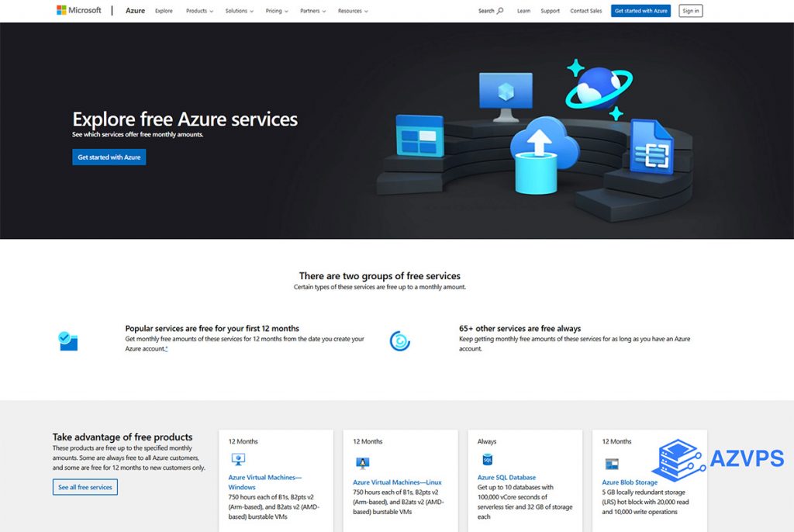Go to the Learn menu item
This screenshot has height=532, width=794.
pos(523,12)
